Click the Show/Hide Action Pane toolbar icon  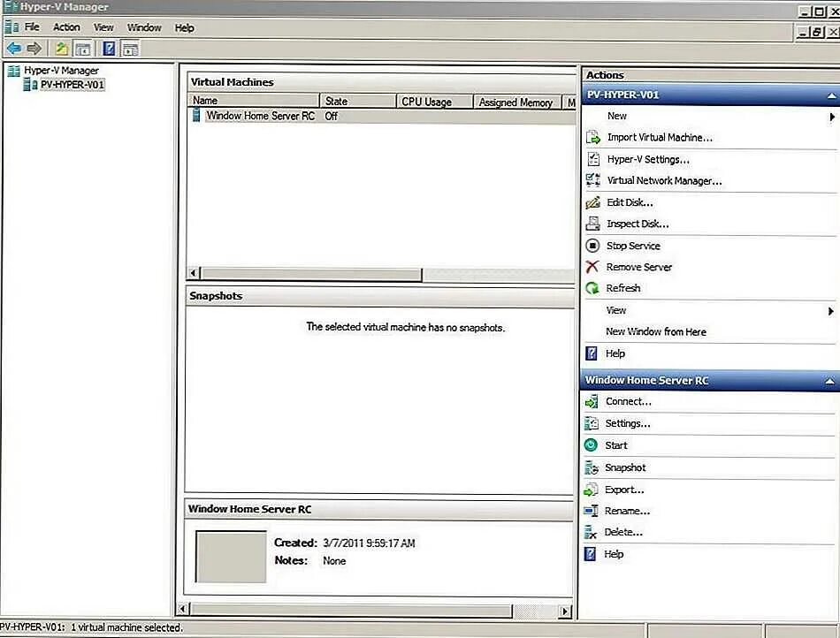coord(131,49)
